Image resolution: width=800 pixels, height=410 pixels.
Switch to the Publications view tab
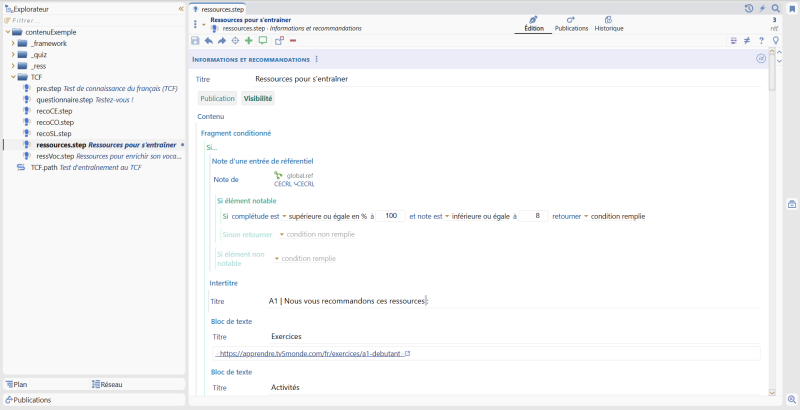(571, 24)
